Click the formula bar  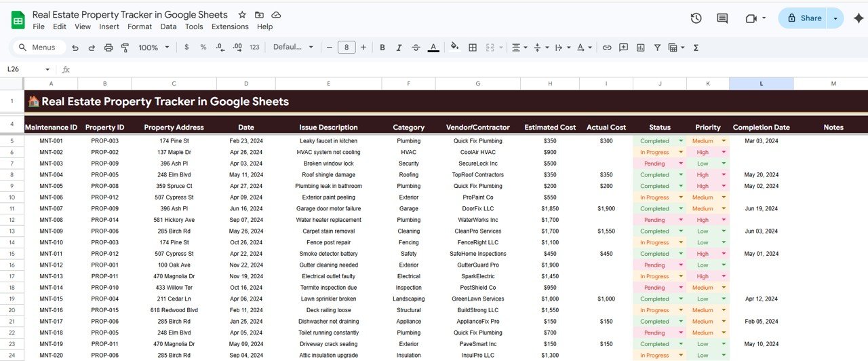[468, 69]
